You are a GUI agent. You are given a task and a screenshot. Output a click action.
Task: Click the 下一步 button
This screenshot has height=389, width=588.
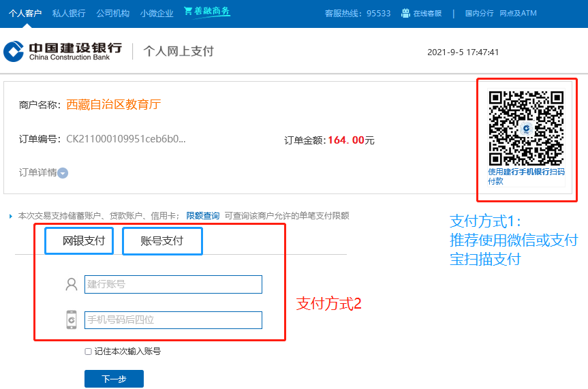[114, 379]
